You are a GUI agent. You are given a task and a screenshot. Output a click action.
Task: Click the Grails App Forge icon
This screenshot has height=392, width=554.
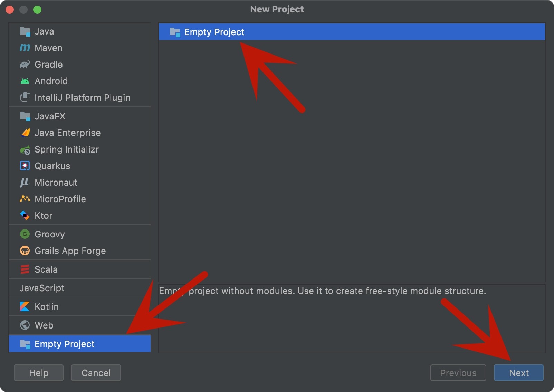pyautogui.click(x=25, y=251)
